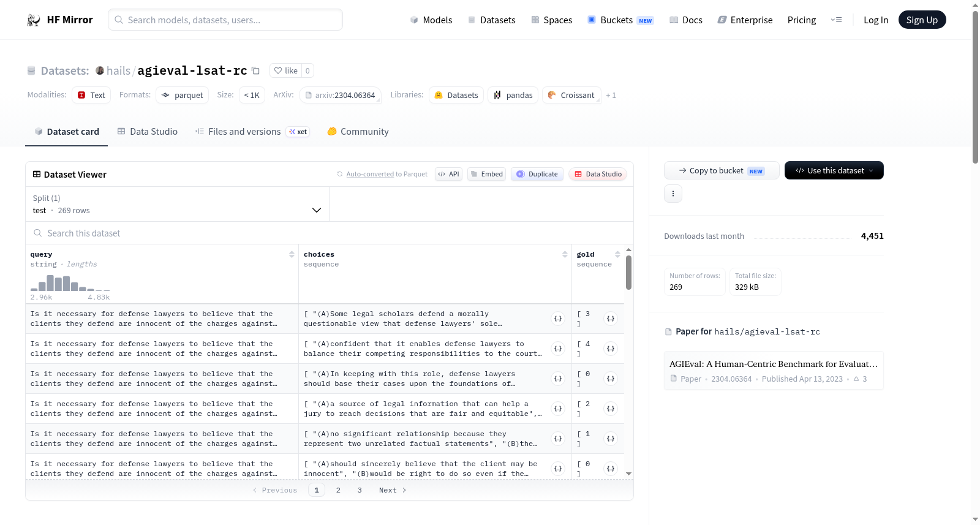This screenshot has width=980, height=525.
Task: Open the Files and versions tab
Action: (252, 132)
